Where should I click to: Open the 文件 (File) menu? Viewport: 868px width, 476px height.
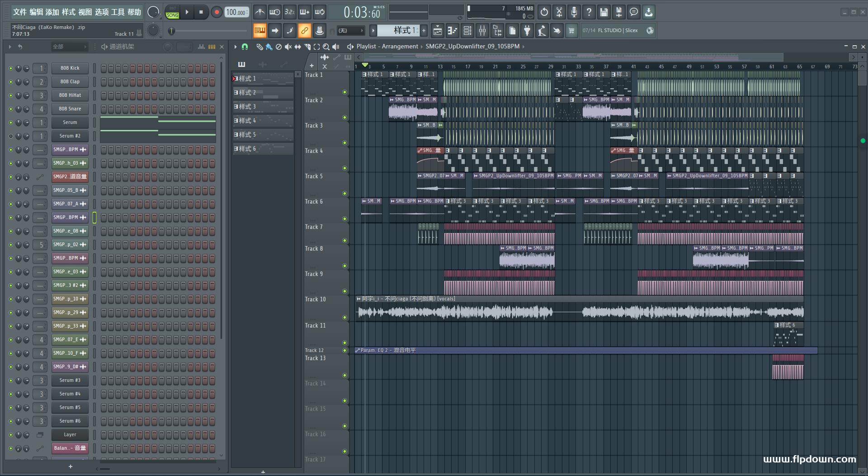[19, 12]
